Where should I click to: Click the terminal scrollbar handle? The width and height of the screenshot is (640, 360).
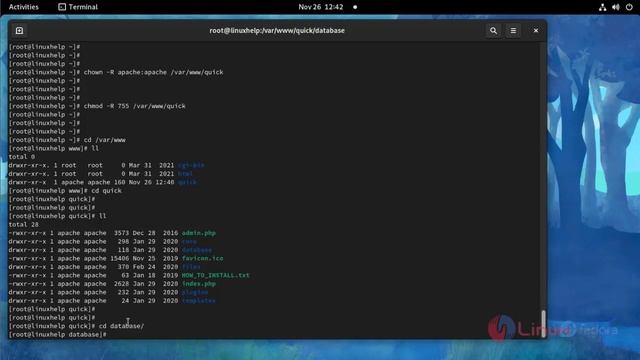pyautogui.click(x=543, y=324)
